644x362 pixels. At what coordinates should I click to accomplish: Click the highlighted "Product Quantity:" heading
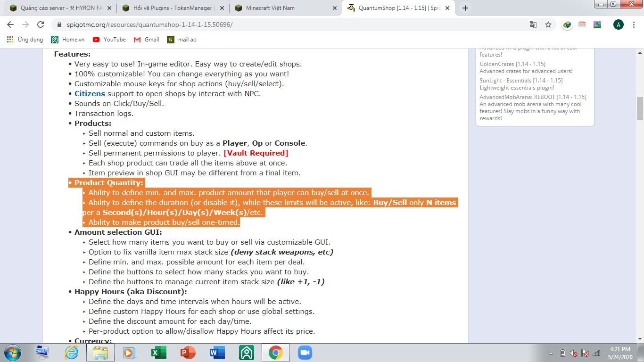pos(108,183)
